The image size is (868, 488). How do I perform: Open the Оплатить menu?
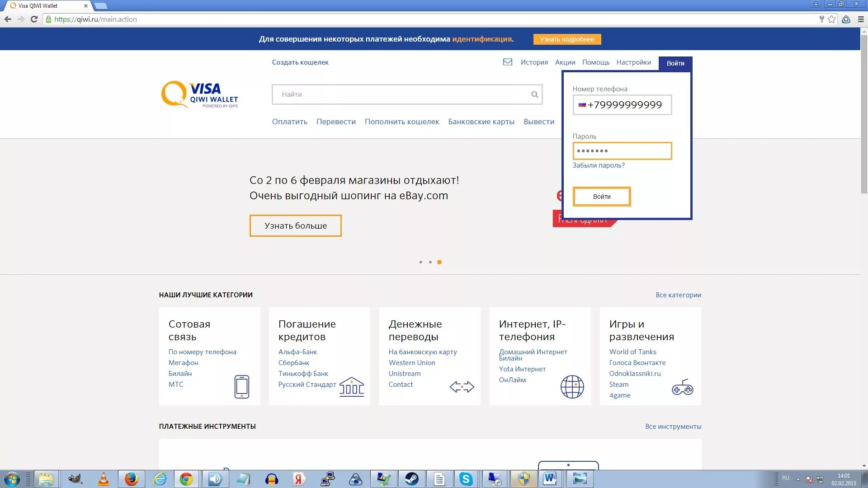pyautogui.click(x=290, y=122)
